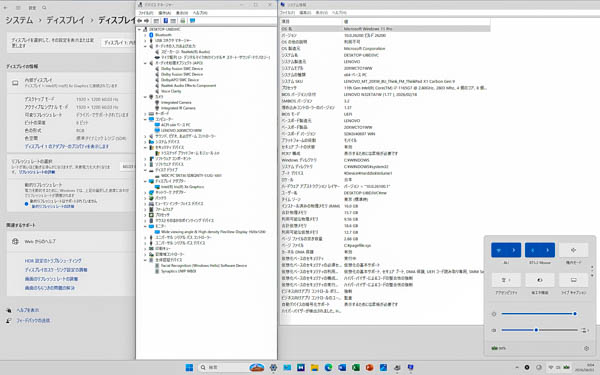600x375 pixels.
Task: Click the Back arrow in Device Manager toolbar
Action: coord(140,21)
